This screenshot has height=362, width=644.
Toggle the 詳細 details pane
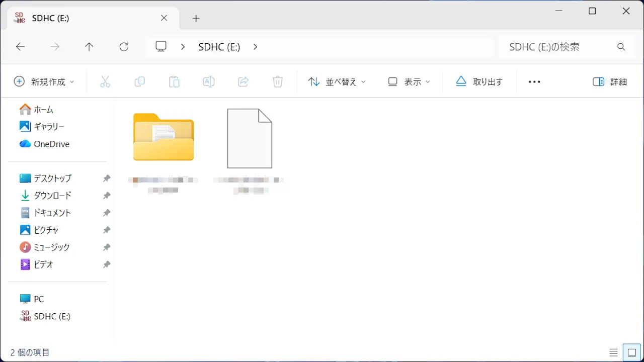point(610,82)
